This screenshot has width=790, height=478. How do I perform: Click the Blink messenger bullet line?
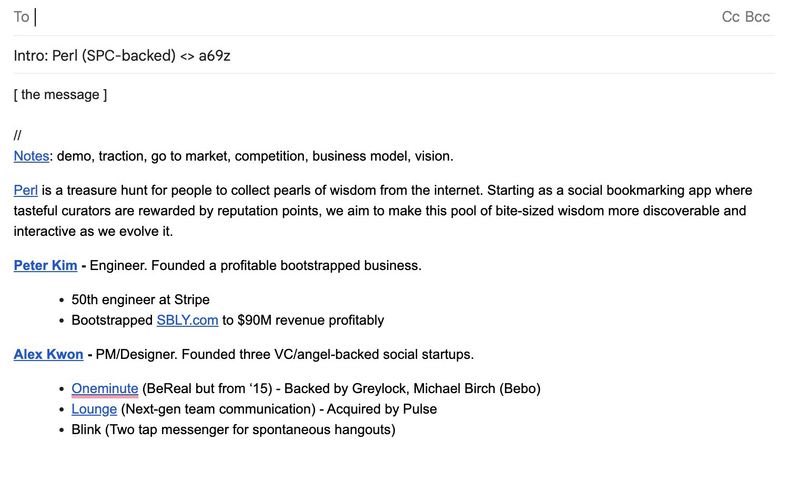point(233,430)
